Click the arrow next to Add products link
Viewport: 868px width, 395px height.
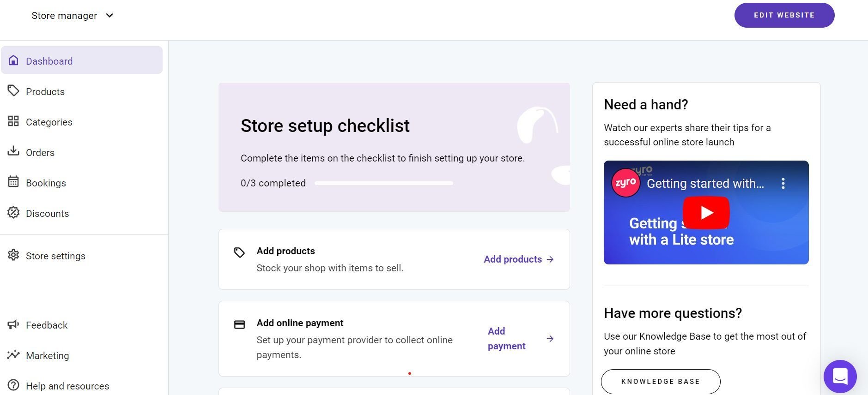coord(550,259)
